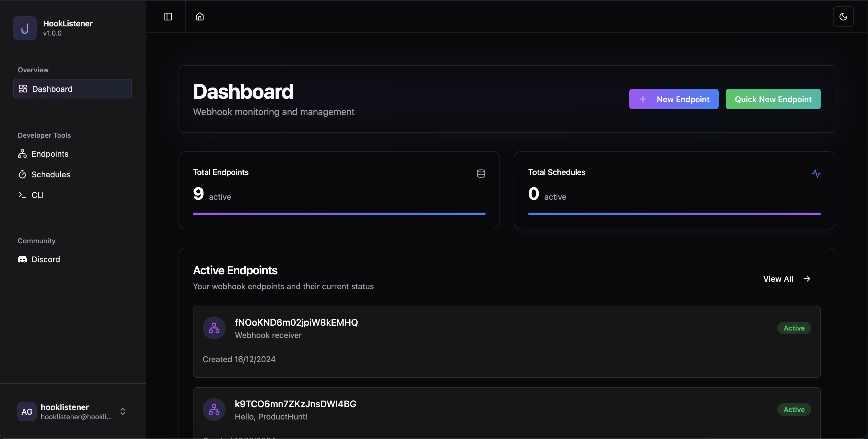Click the New Endpoint button
This screenshot has width=868, height=439.
674,99
